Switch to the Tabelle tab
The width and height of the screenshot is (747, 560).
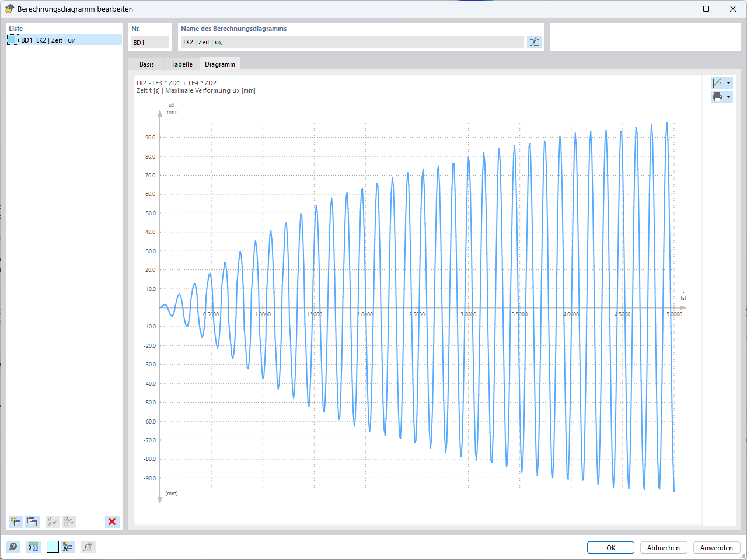182,64
